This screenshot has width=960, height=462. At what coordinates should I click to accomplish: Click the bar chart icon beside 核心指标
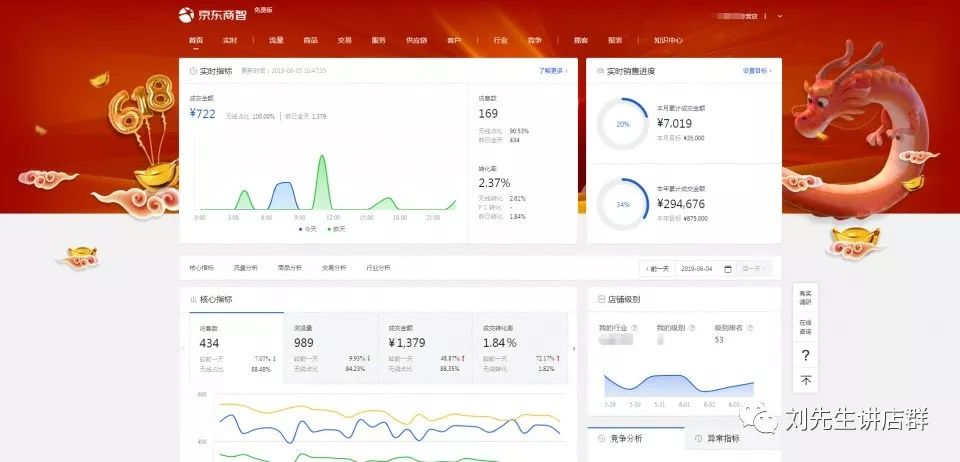[193, 300]
